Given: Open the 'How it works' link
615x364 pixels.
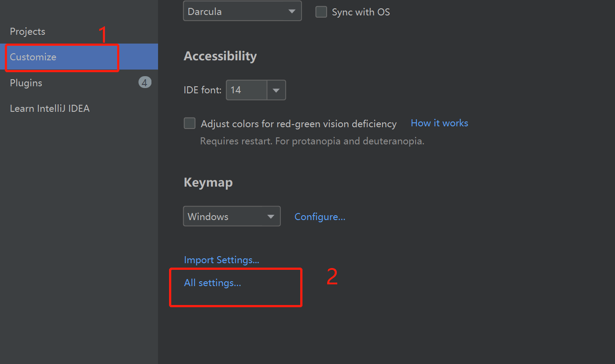Looking at the screenshot, I should point(439,123).
